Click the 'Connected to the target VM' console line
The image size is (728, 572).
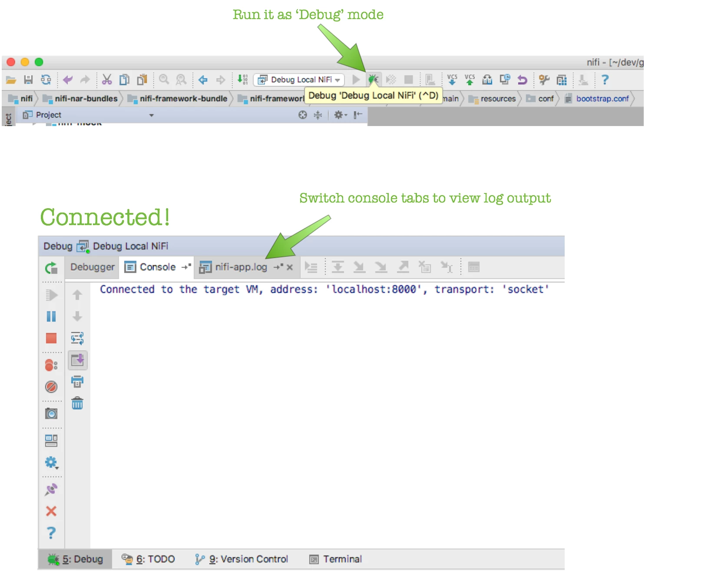coord(324,289)
